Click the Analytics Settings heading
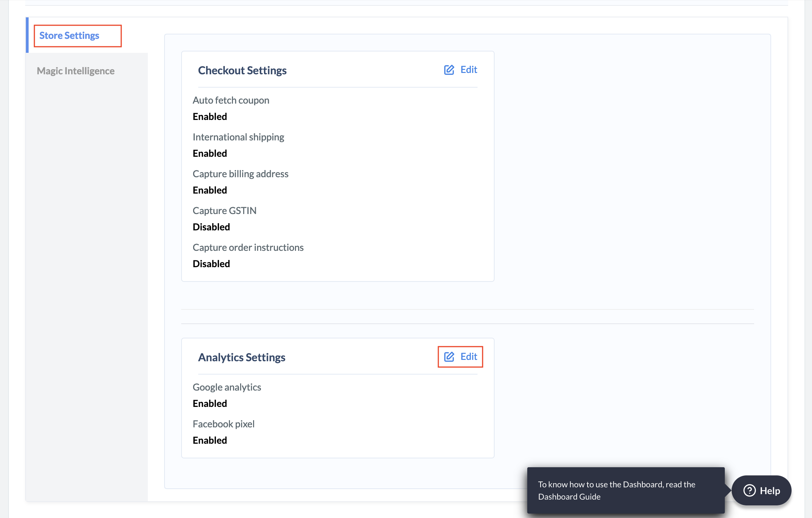 [242, 357]
